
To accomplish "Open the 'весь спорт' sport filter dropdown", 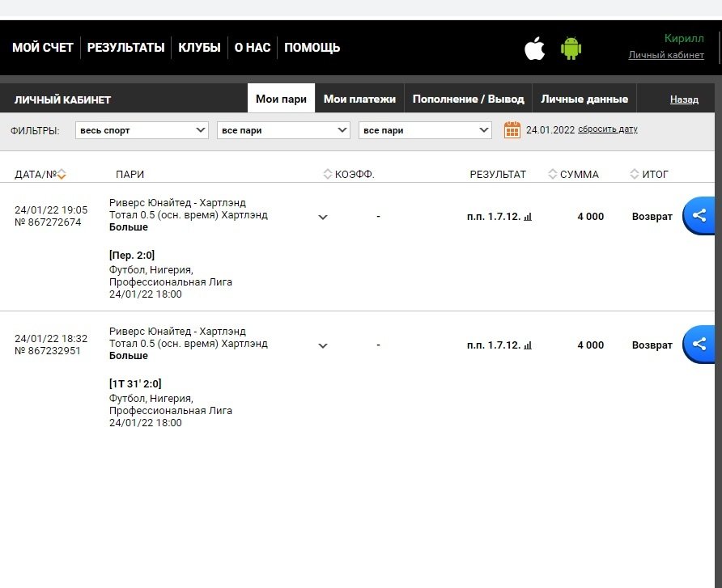I will pyautogui.click(x=142, y=130).
